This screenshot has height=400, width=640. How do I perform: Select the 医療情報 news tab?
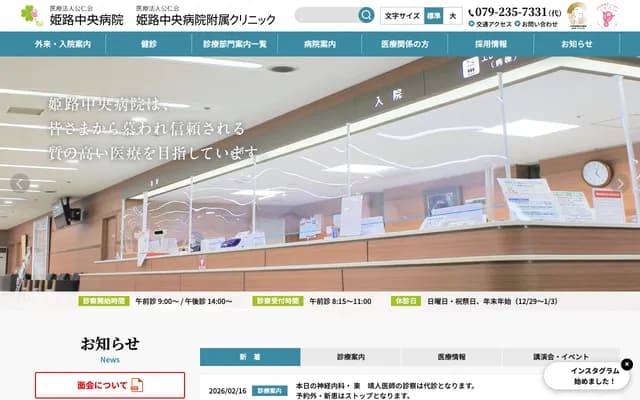click(x=451, y=357)
